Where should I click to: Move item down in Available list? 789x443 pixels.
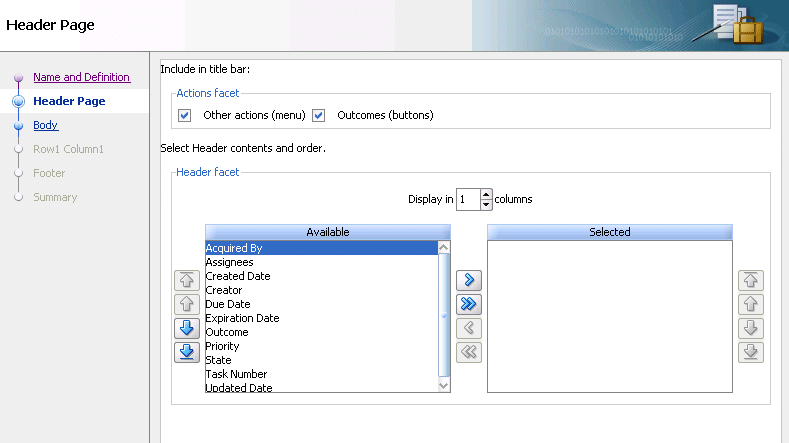point(187,328)
